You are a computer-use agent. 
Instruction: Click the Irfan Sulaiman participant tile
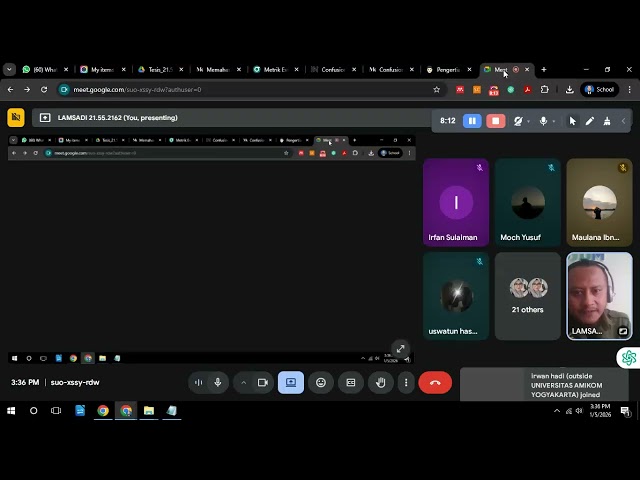tap(455, 203)
